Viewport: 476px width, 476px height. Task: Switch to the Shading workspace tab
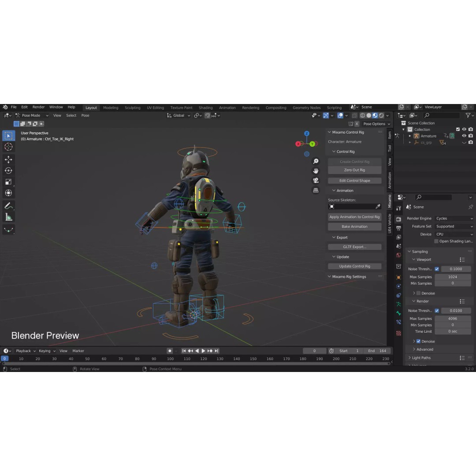pyautogui.click(x=205, y=108)
